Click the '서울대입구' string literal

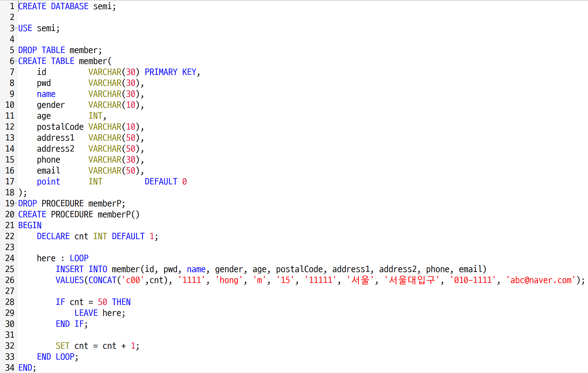tap(412, 280)
